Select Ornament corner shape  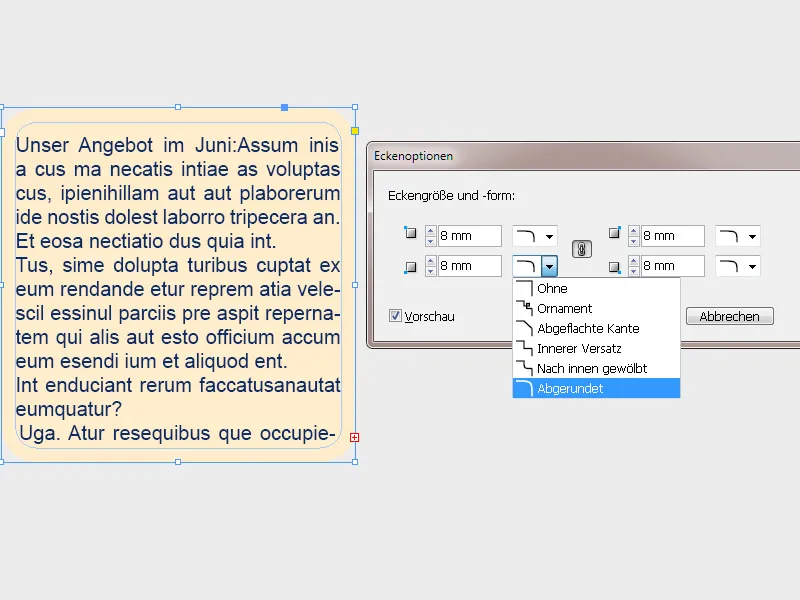pyautogui.click(x=596, y=308)
